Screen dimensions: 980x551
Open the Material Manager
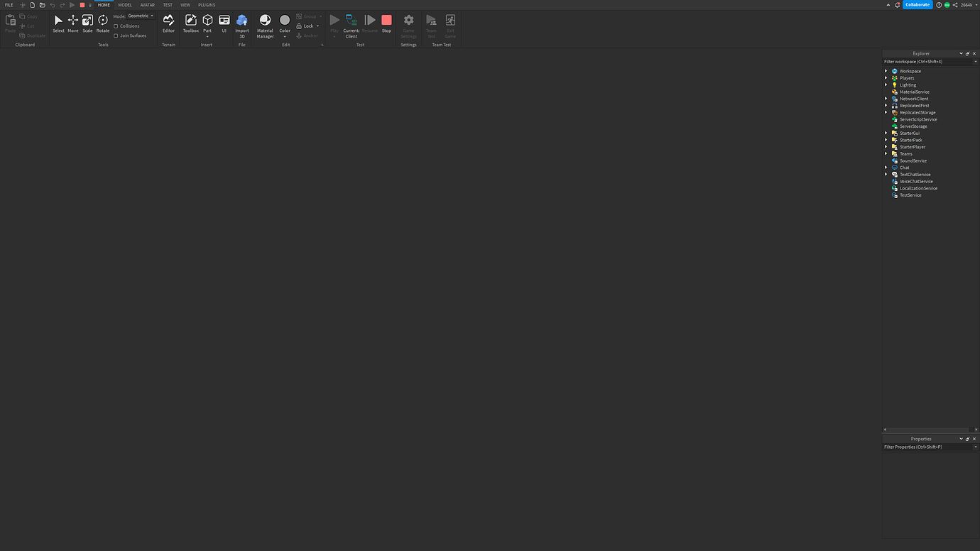pos(264,23)
